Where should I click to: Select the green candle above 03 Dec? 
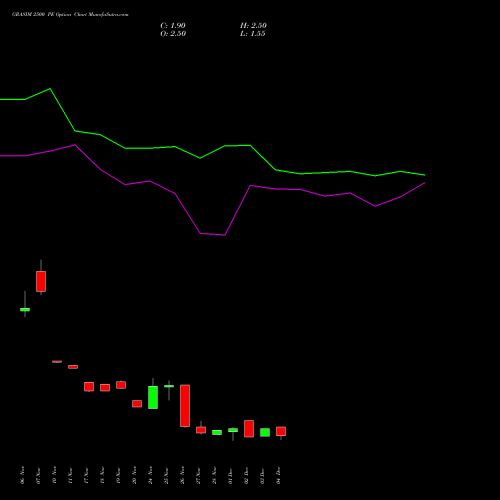265,432
